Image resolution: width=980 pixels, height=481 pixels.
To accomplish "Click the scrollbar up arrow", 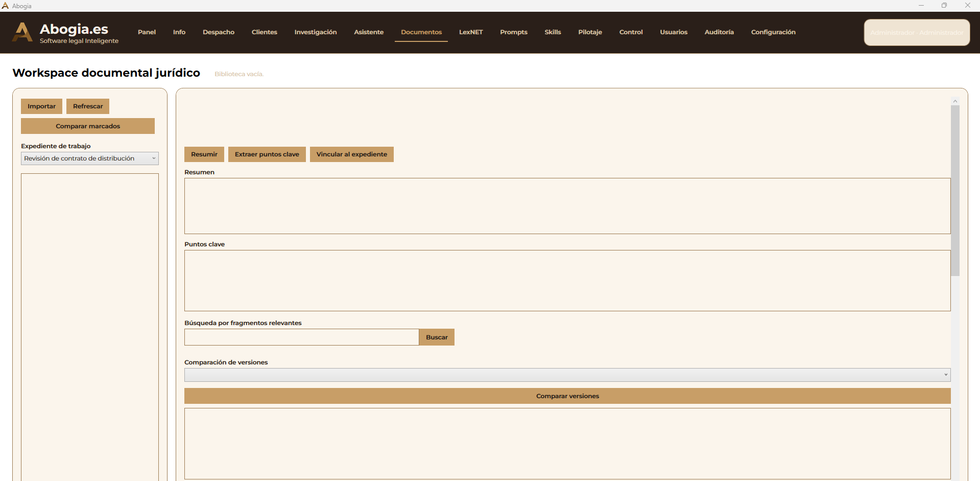I will point(955,101).
